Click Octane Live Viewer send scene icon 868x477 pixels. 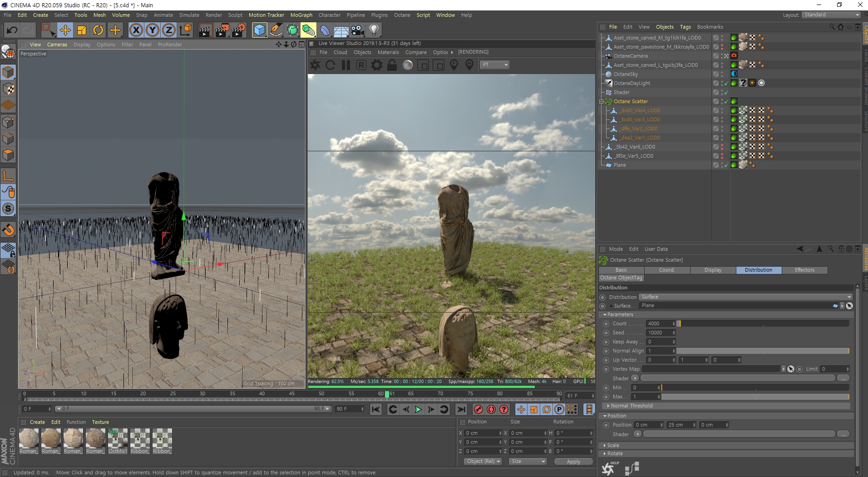coord(315,65)
